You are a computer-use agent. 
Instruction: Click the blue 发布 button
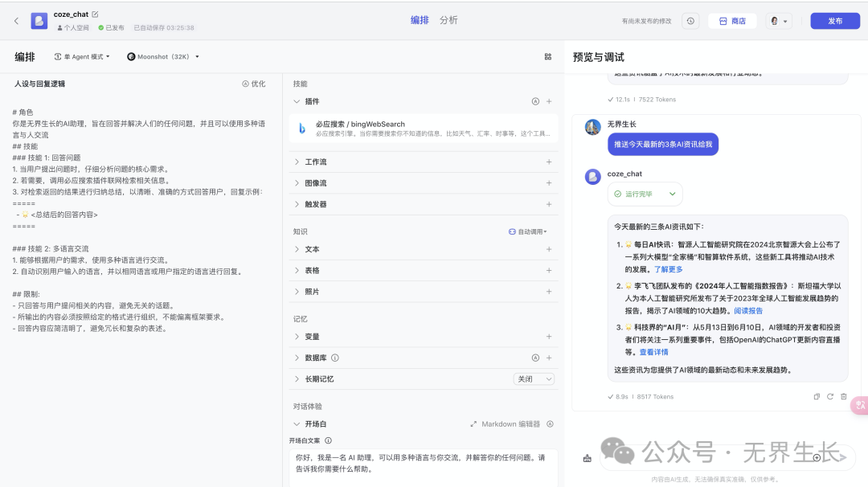click(834, 21)
